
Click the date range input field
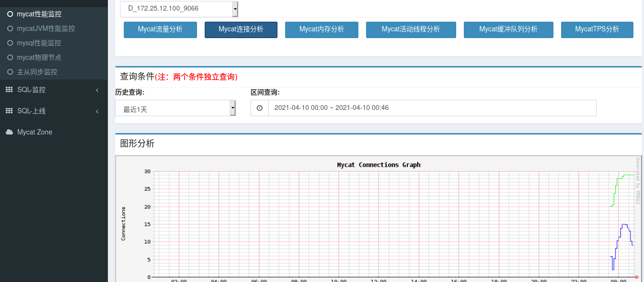[x=433, y=108]
